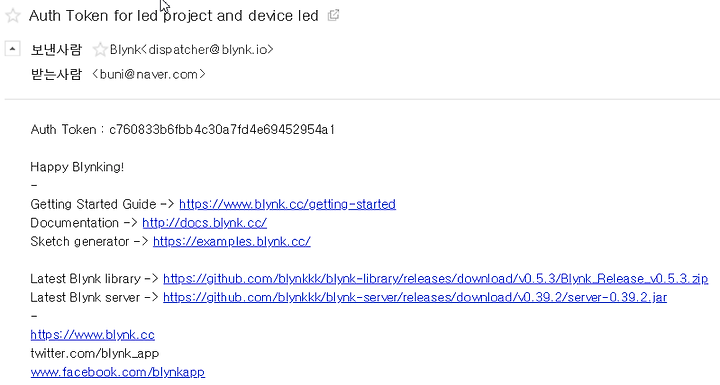The height and width of the screenshot is (385, 720).
Task: Click the Blynk sender name
Action: tap(125, 49)
